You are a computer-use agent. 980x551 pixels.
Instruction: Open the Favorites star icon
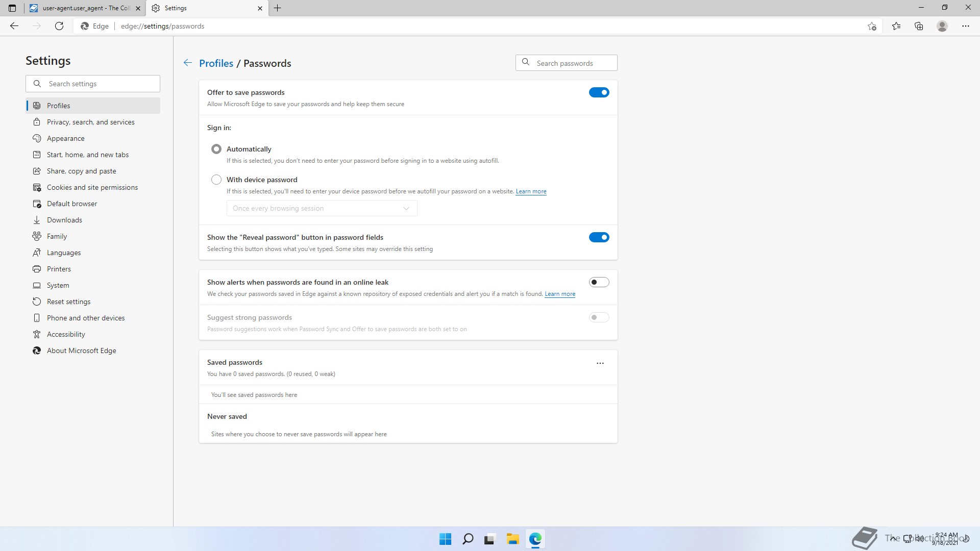click(896, 26)
